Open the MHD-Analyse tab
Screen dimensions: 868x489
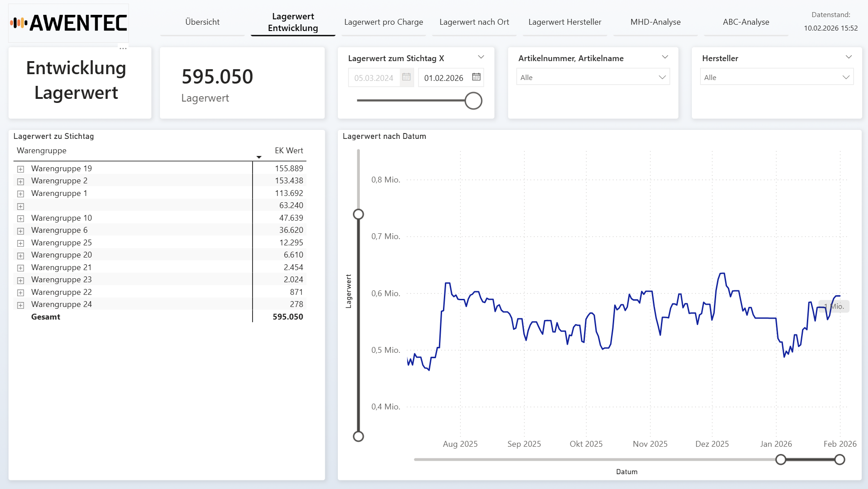[x=655, y=22]
